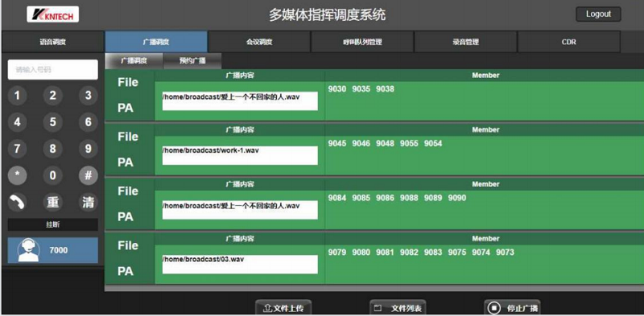The image size is (644, 316).
Task: Edit the /home/broadcast/03.wav path field
Action: coord(240,265)
